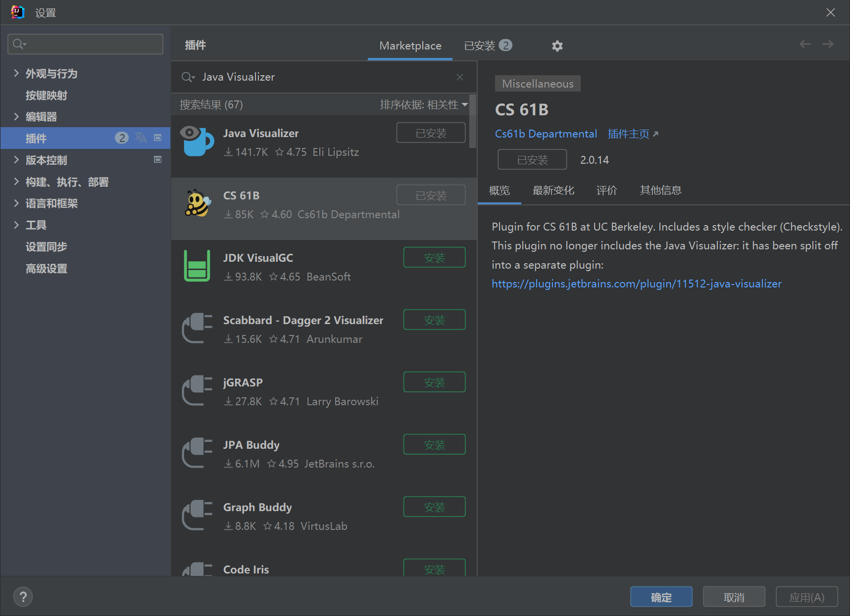Expand the 编辑器 tree node
This screenshot has width=850, height=616.
coord(16,117)
